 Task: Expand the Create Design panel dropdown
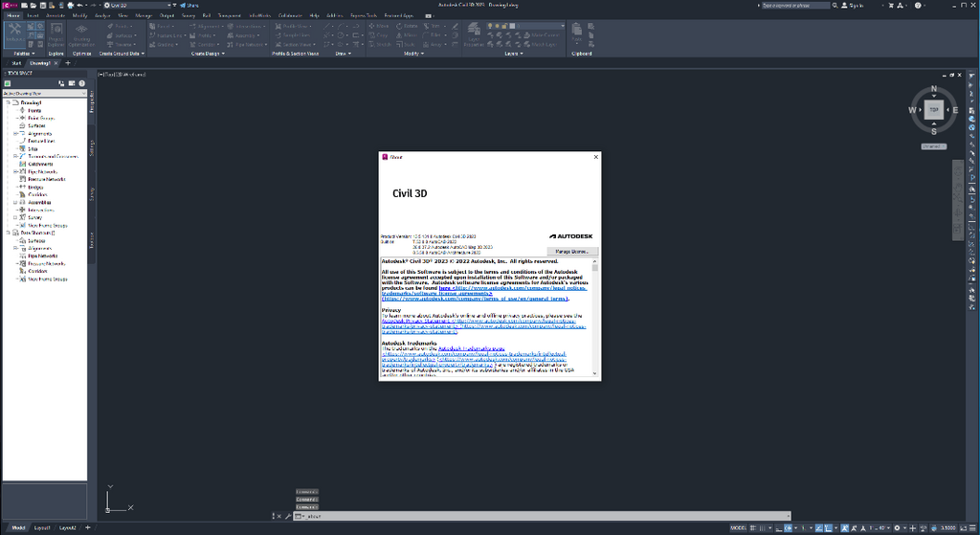click(208, 54)
